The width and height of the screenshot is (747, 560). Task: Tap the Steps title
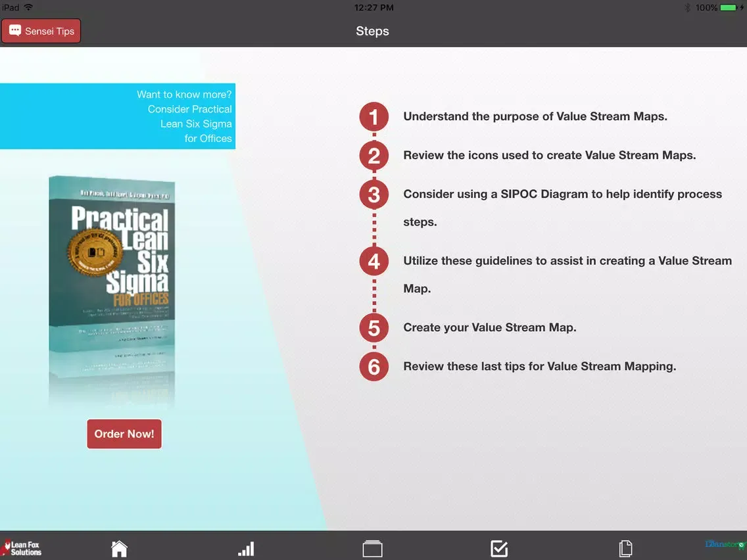coord(373,31)
